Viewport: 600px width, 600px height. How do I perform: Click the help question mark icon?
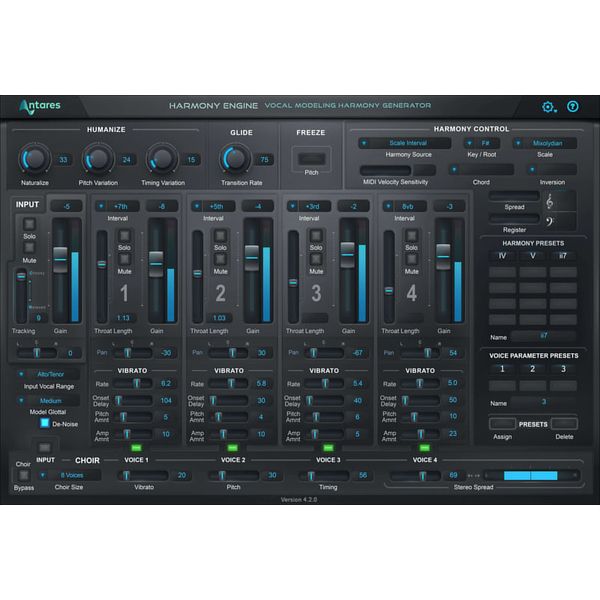click(x=573, y=107)
